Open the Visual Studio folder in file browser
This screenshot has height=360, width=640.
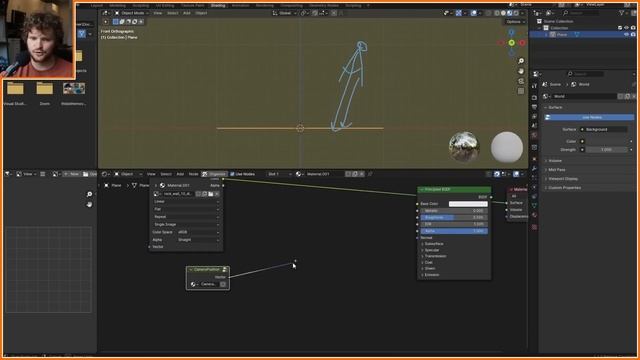click(x=15, y=88)
